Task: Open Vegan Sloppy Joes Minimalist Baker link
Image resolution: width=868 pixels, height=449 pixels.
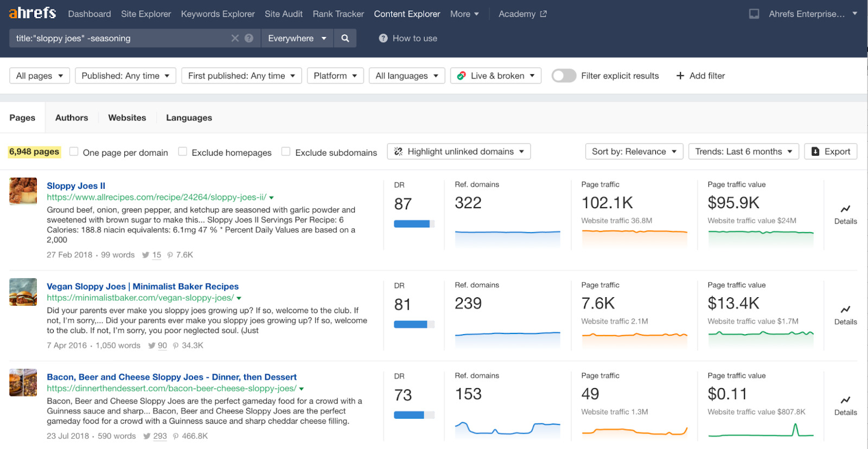Action: [x=143, y=286]
